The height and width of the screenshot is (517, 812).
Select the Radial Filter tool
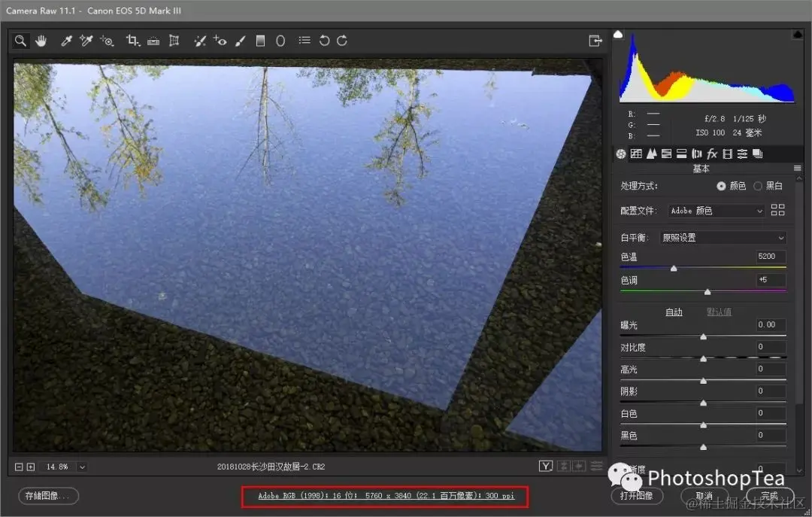(x=280, y=41)
